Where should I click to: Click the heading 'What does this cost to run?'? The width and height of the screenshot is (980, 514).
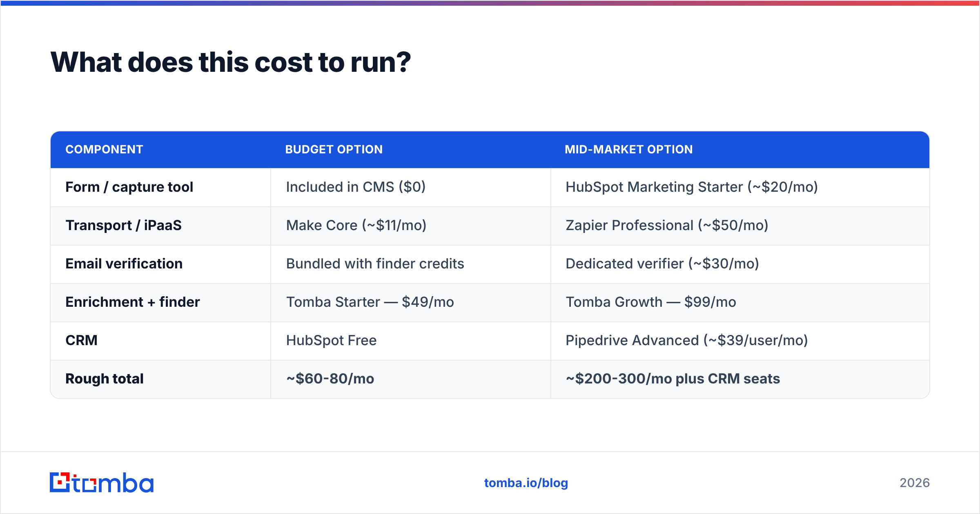tap(231, 62)
